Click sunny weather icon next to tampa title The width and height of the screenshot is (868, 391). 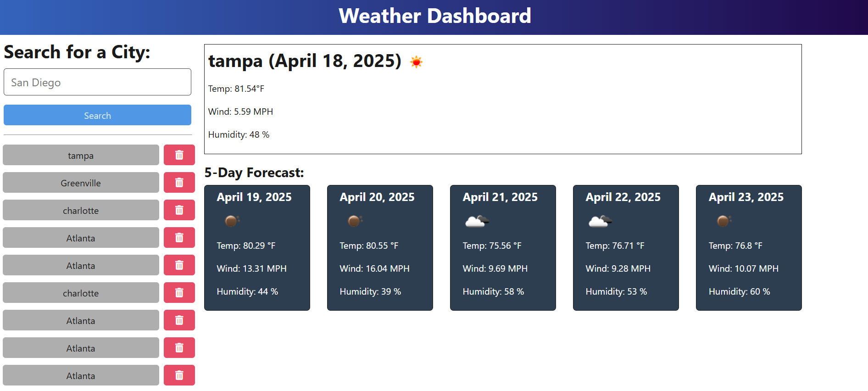point(416,61)
